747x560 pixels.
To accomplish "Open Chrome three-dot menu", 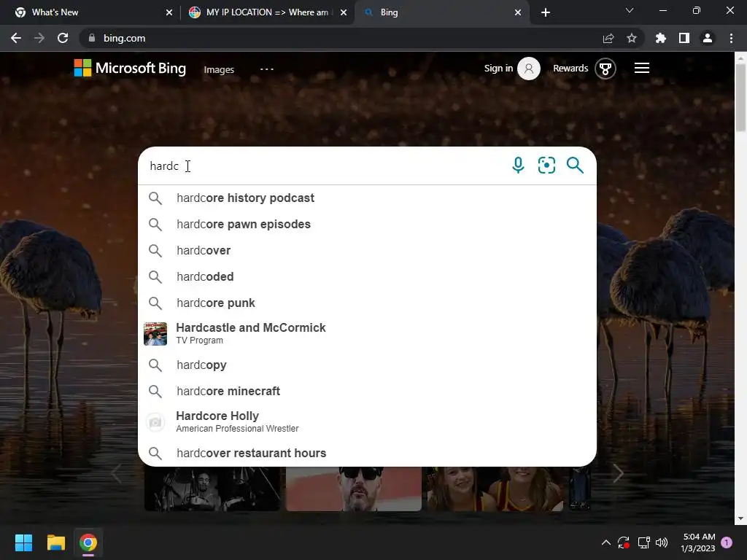I will (731, 38).
